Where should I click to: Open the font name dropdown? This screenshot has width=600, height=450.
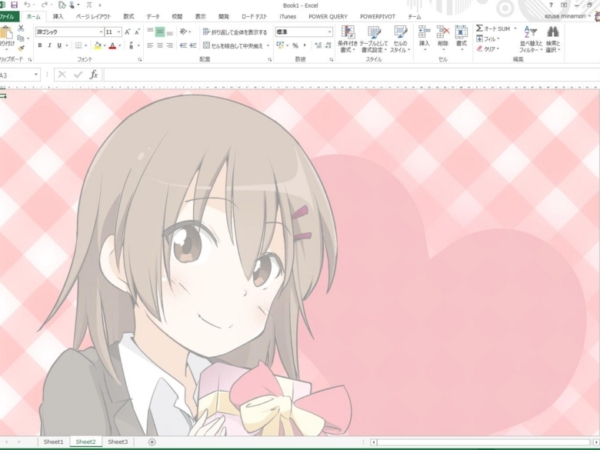coord(101,32)
